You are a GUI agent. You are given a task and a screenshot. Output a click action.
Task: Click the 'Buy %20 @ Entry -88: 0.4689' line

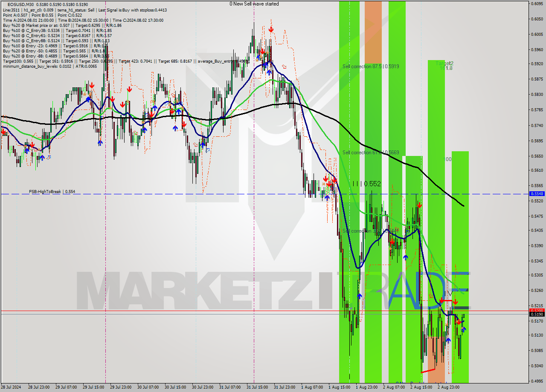coord(56,56)
